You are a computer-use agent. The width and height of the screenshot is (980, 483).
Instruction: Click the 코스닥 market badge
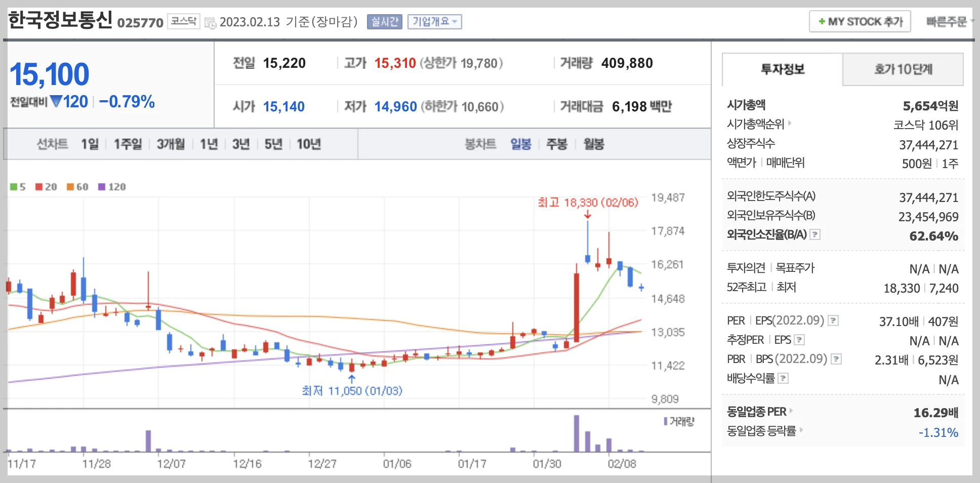pos(183,21)
